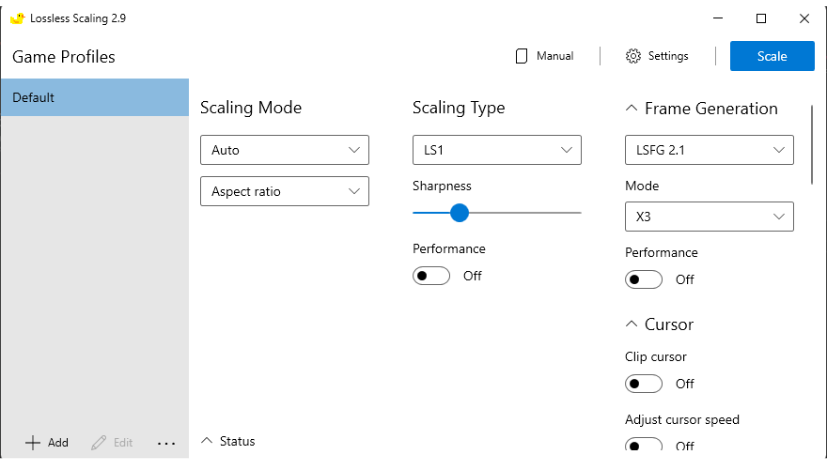Open the X3 frame generation mode dropdown
The width and height of the screenshot is (827, 465).
[x=709, y=216]
